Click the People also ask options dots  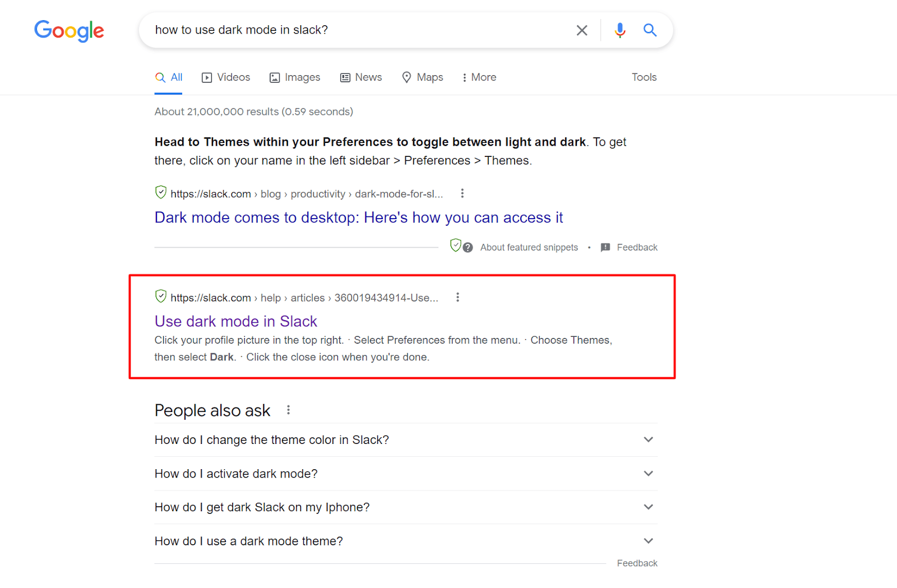288,410
